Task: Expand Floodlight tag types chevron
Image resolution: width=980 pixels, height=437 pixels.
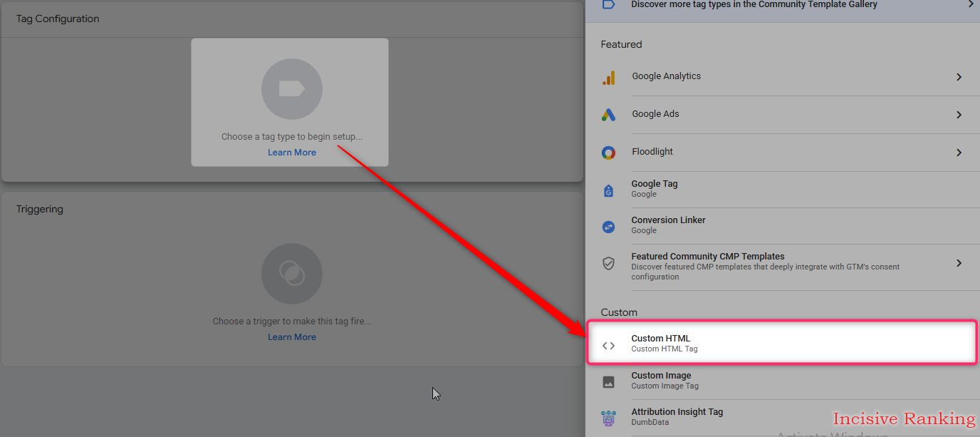Action: coord(959,153)
